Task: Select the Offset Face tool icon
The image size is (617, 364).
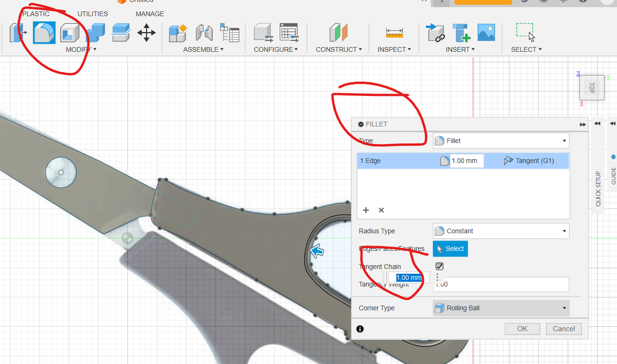Action: [x=121, y=32]
